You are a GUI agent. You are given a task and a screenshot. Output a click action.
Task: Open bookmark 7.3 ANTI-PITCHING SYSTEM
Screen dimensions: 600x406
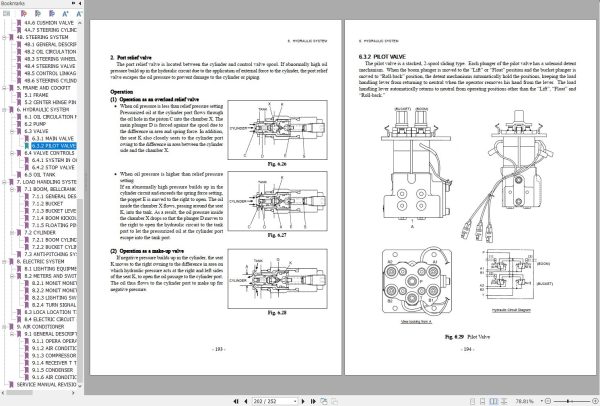[50, 254]
